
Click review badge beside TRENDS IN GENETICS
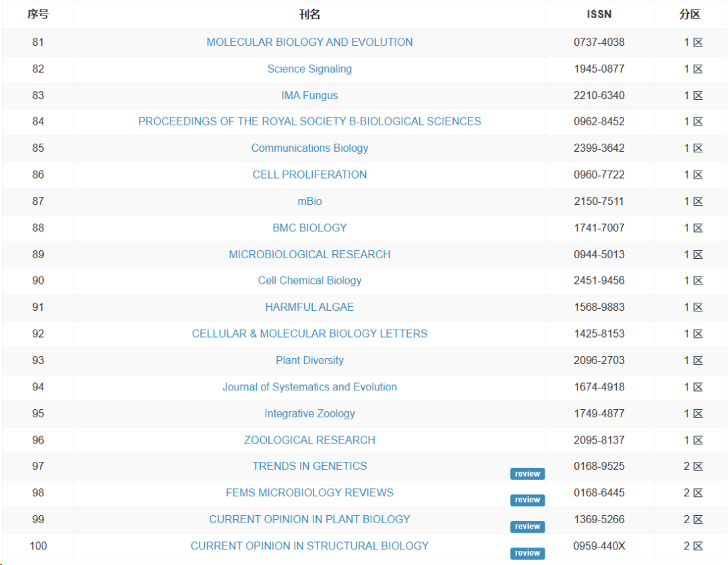click(x=527, y=473)
